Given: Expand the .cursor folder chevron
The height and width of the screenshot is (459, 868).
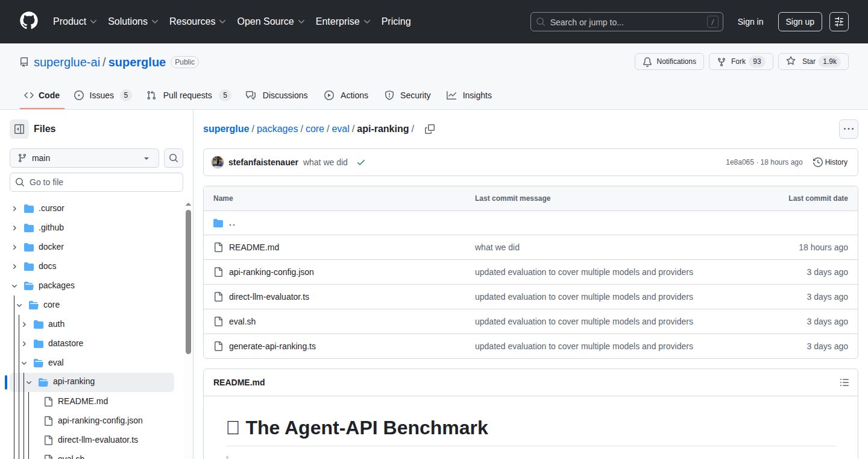Looking at the screenshot, I should tap(14, 208).
